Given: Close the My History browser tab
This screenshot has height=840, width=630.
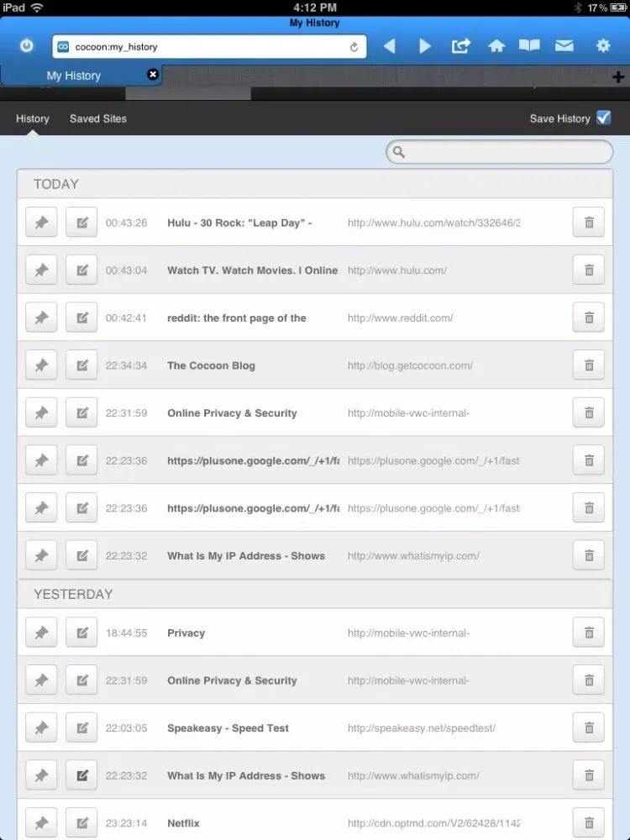Looking at the screenshot, I should (x=152, y=75).
